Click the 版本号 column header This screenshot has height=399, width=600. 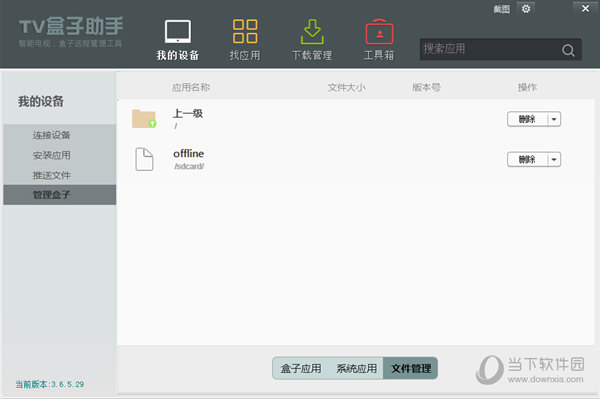[426, 88]
